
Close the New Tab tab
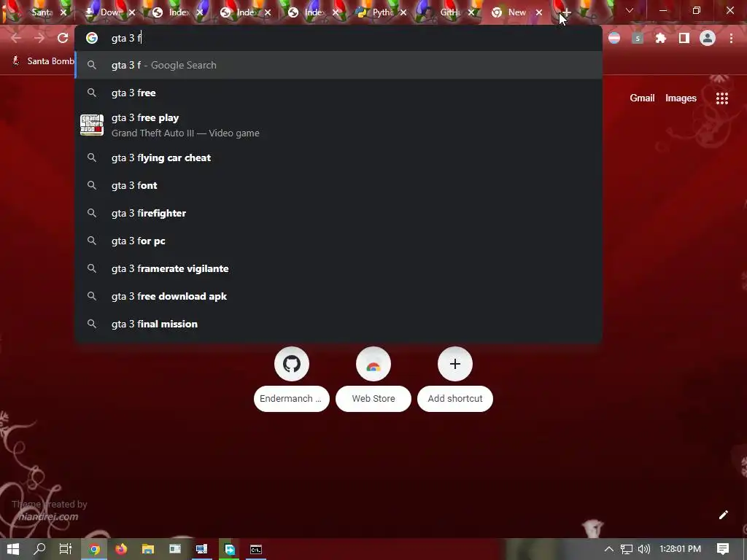pos(539,12)
